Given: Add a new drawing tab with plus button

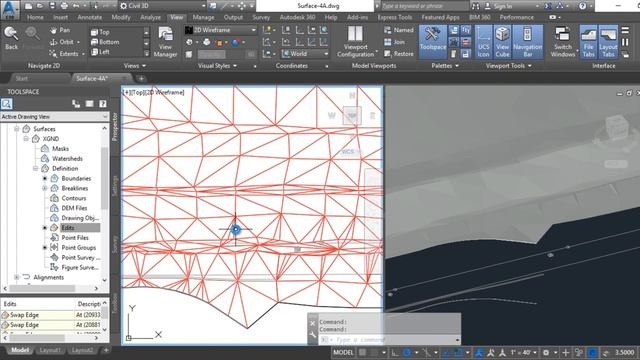Looking at the screenshot, I should click(x=141, y=78).
